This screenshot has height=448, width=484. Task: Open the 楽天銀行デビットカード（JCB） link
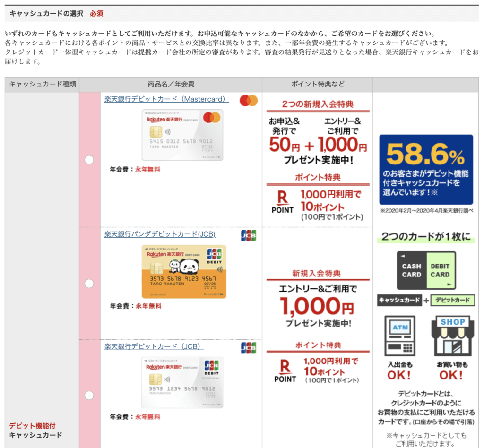pos(154,346)
